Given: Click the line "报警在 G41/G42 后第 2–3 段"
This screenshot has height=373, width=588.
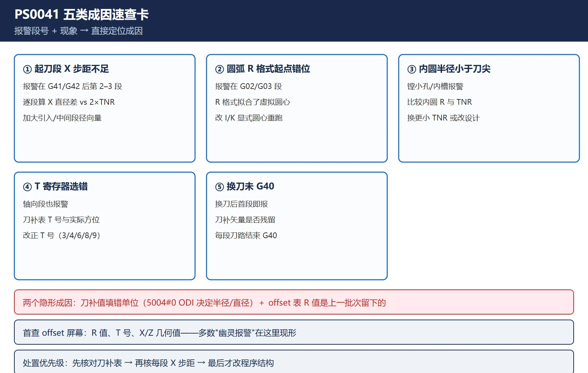Looking at the screenshot, I should [x=72, y=86].
